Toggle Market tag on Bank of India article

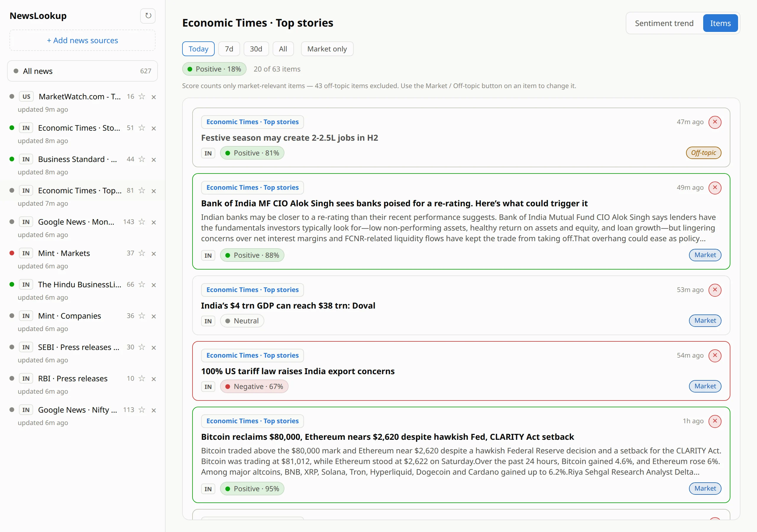click(x=705, y=255)
